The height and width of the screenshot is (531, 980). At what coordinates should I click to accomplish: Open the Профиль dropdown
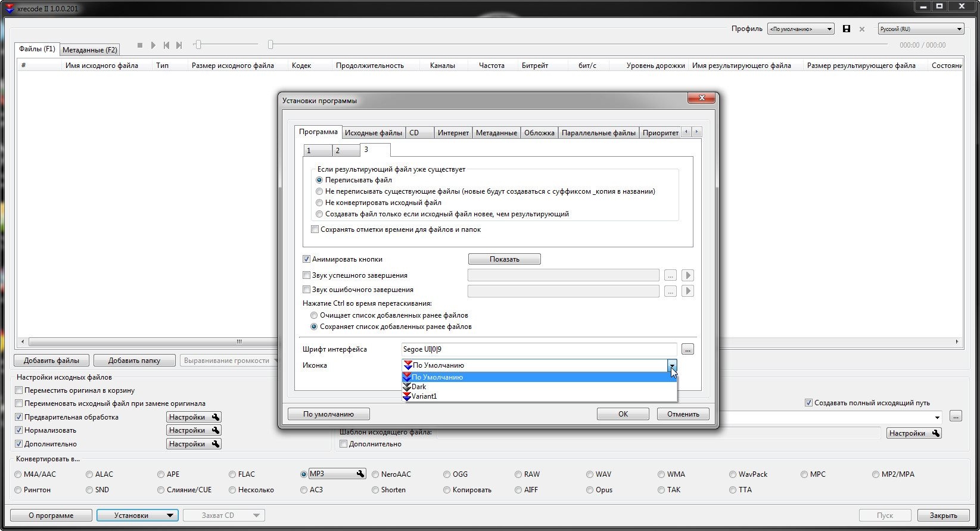pyautogui.click(x=800, y=29)
